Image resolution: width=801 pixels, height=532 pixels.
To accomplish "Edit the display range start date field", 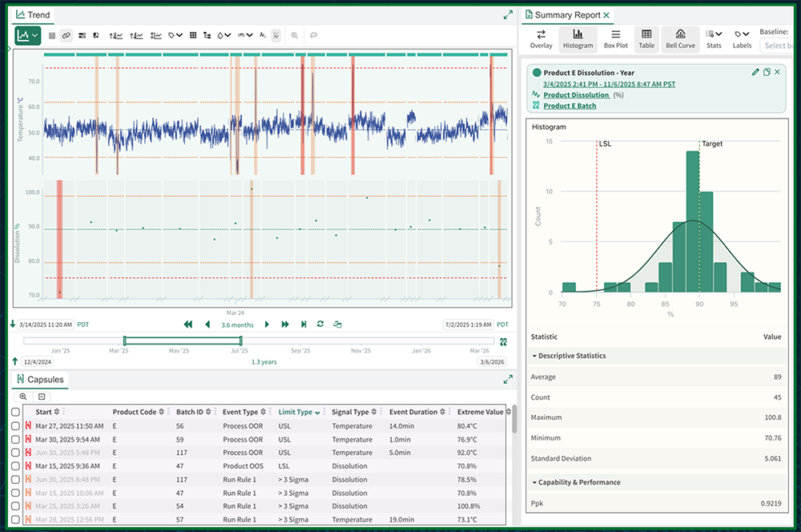I will [46, 324].
